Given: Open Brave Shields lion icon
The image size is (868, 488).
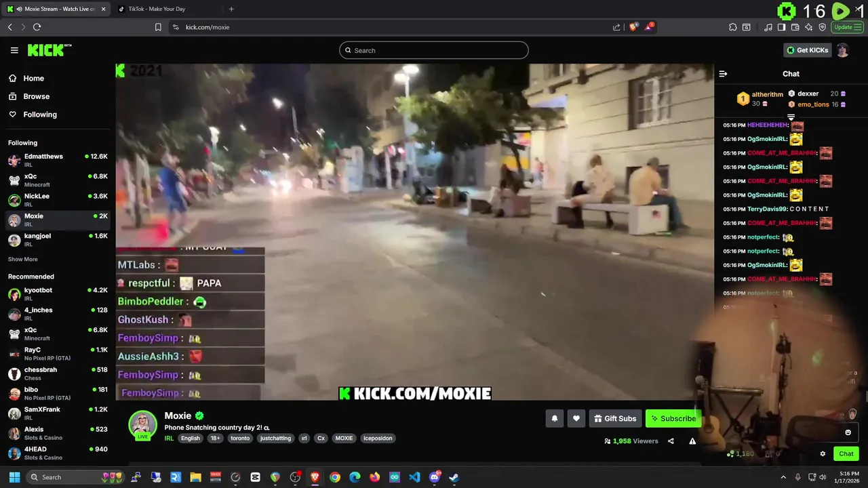Looking at the screenshot, I should 634,27.
